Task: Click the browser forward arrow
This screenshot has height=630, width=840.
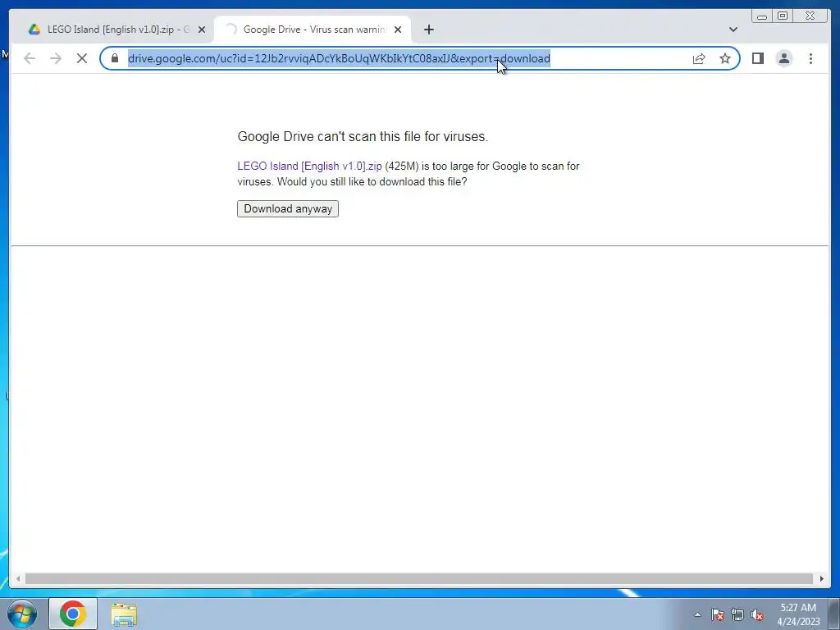Action: [56, 58]
